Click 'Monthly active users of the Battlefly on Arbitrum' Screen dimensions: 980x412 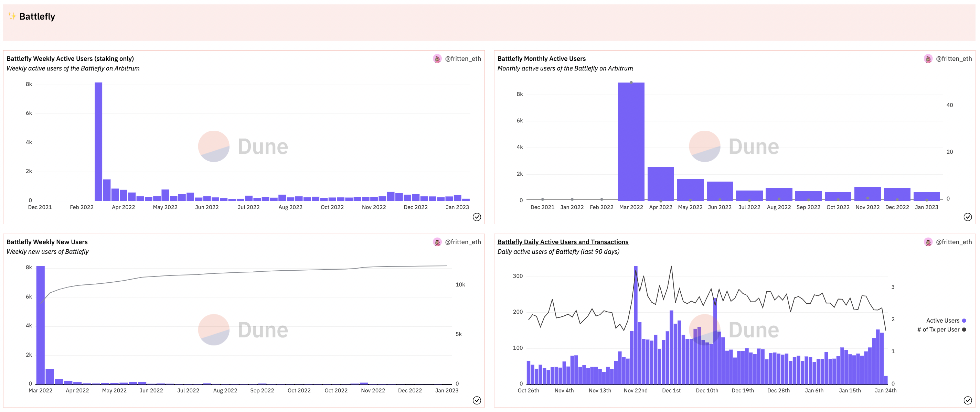[565, 68]
